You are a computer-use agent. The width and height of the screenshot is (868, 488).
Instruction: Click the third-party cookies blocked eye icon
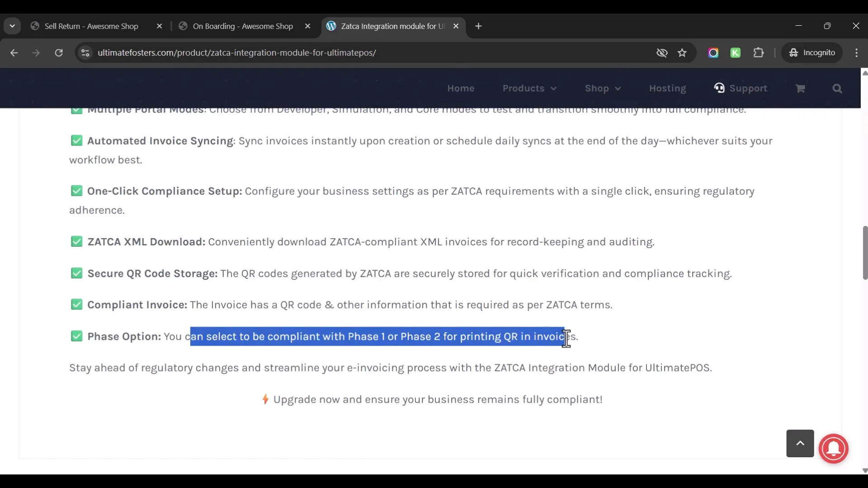point(662,53)
